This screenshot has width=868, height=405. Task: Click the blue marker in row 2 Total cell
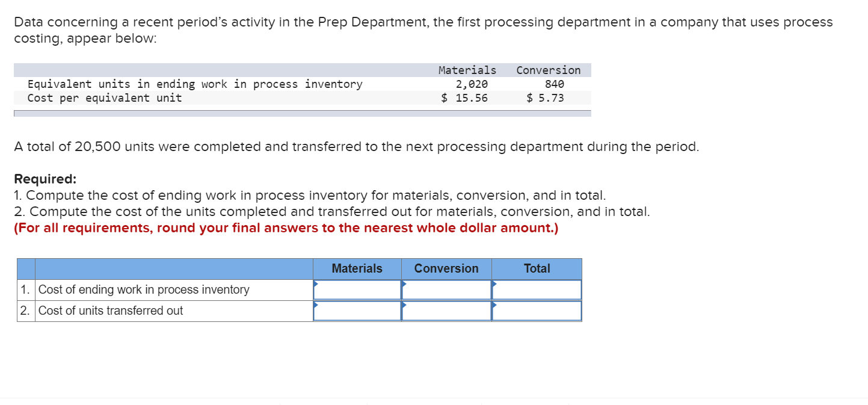494,306
